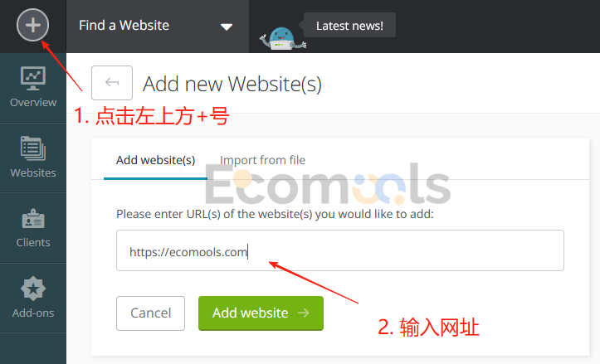Click the robot mascot icon
The height and width of the screenshot is (364, 600).
click(x=282, y=39)
